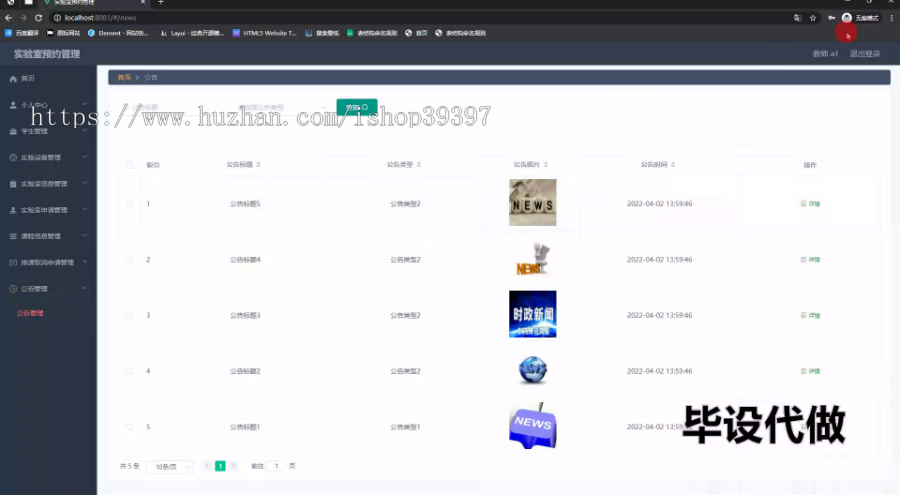Open the 公告类型 filter dropdown
Screen dimensions: 900x495
[282, 107]
